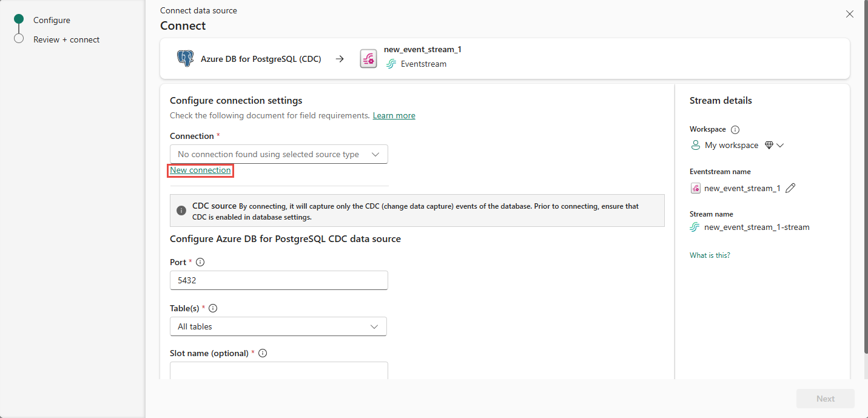868x418 pixels.
Task: Click the PostgreSQL elephant source icon
Action: point(185,59)
